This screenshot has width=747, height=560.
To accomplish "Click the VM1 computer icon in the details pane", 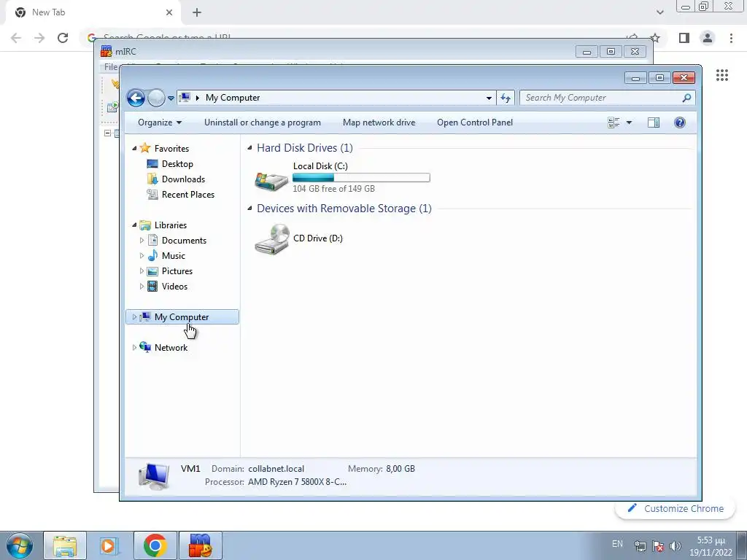I will click(154, 476).
